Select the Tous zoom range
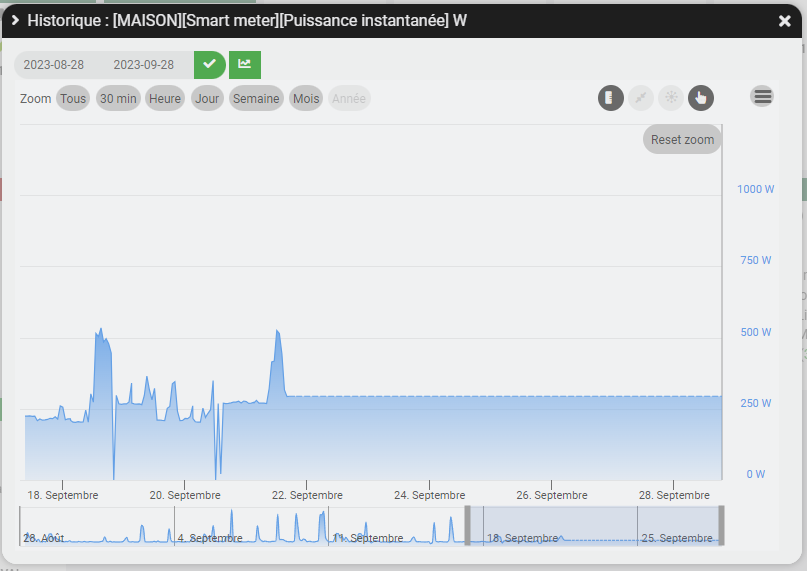 point(73,98)
